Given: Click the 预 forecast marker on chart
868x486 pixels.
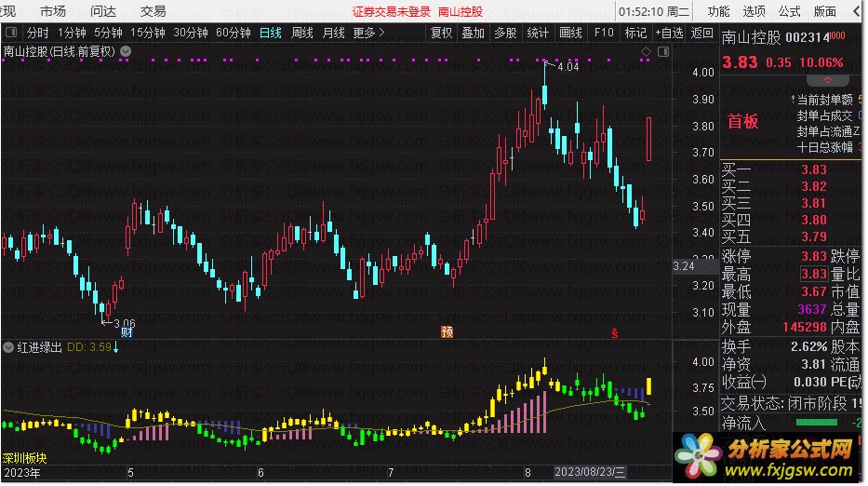Looking at the screenshot, I should [x=447, y=332].
